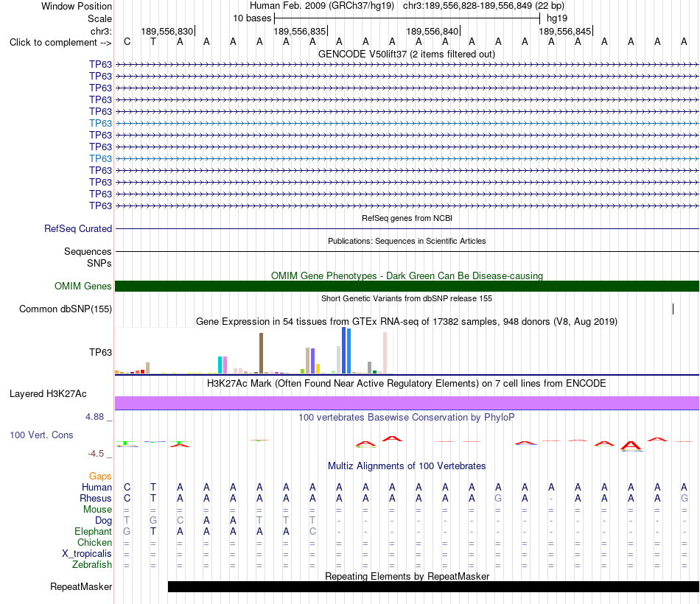Click the black RepeatMasker element bar

[x=433, y=586]
